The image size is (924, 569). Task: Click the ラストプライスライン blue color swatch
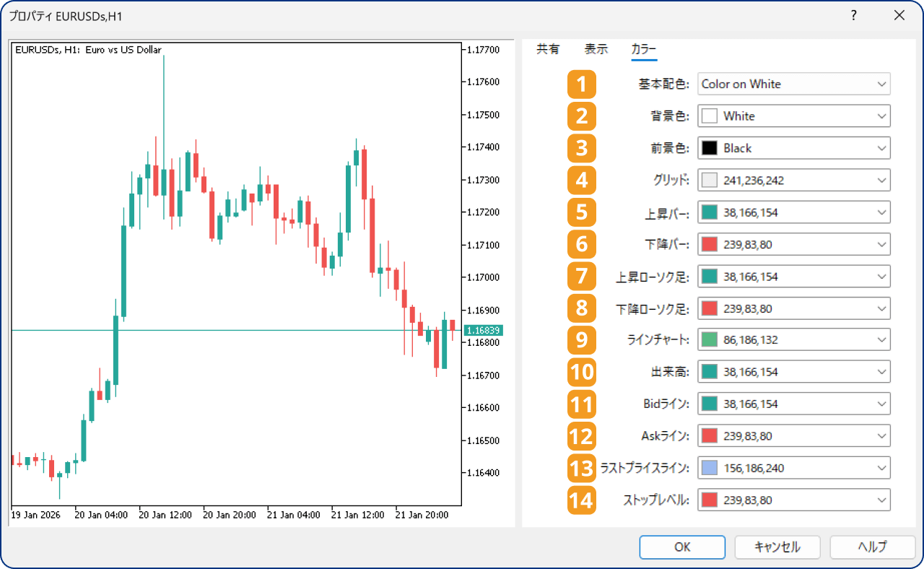[710, 468]
